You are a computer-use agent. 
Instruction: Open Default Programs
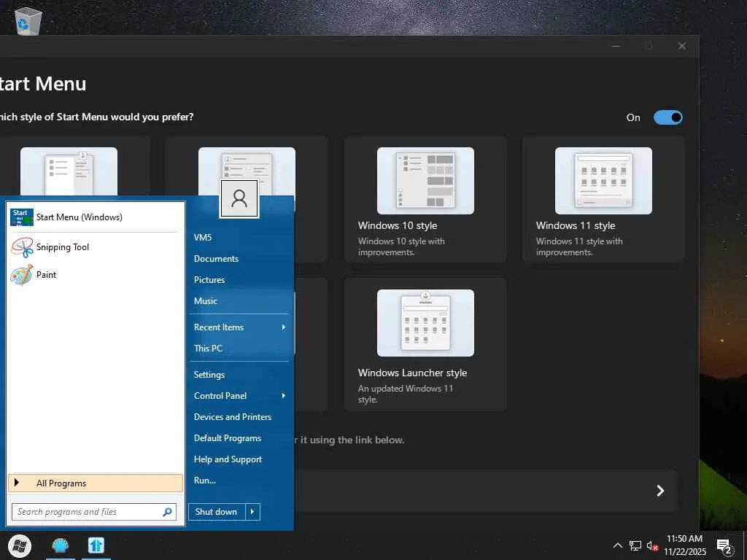pos(228,438)
